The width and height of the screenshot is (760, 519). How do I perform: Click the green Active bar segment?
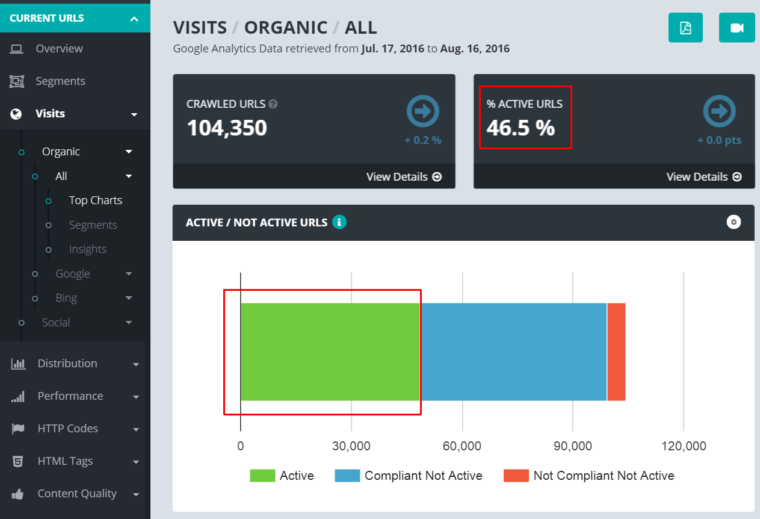point(330,352)
